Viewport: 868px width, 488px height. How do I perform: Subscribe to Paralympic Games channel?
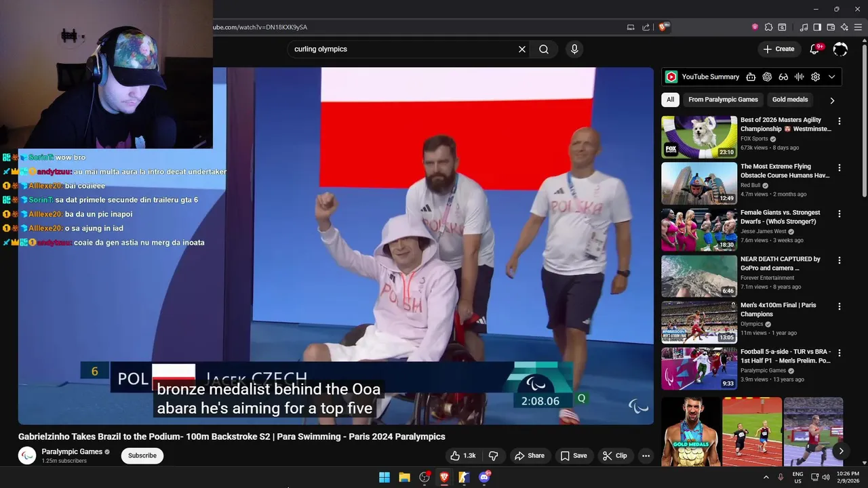(x=142, y=455)
